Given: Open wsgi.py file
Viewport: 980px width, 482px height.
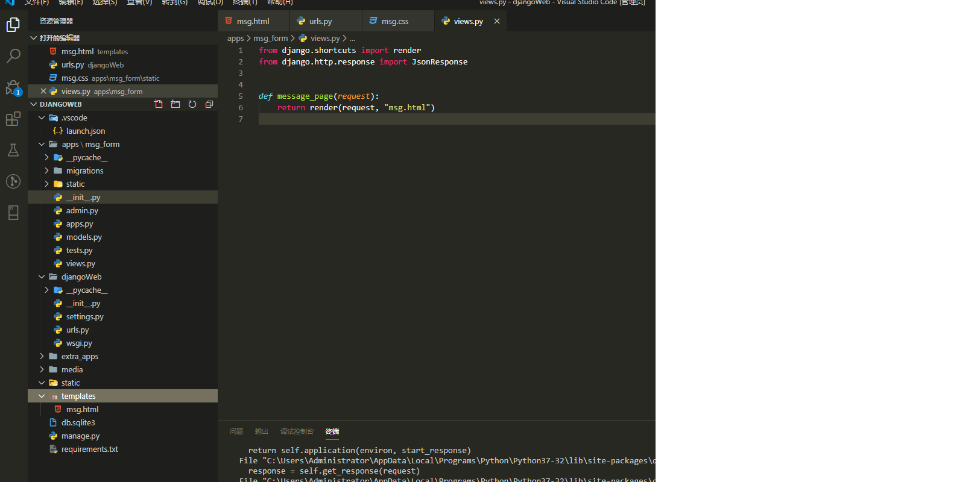Looking at the screenshot, I should [122, 343].
